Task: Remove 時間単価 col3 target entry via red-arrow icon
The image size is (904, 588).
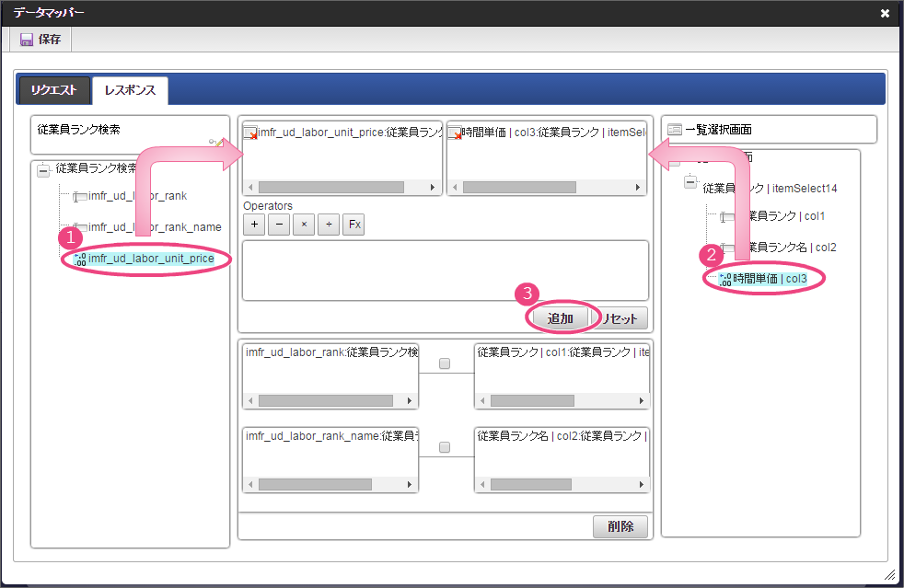Action: click(455, 133)
